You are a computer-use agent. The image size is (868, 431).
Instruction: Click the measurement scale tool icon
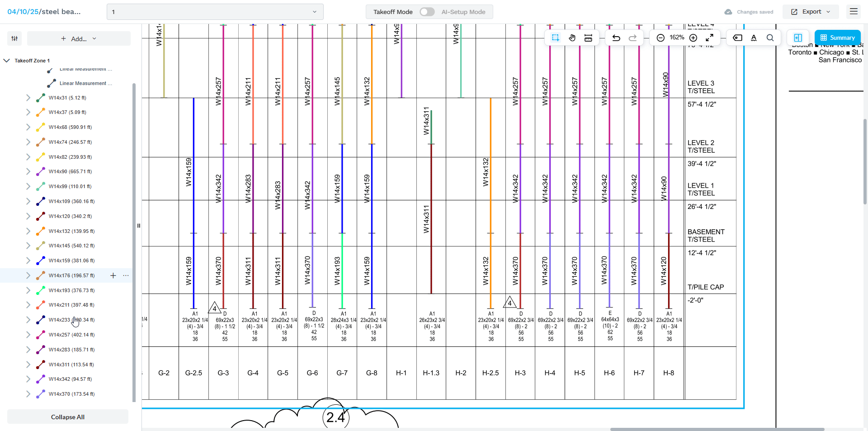coord(588,38)
